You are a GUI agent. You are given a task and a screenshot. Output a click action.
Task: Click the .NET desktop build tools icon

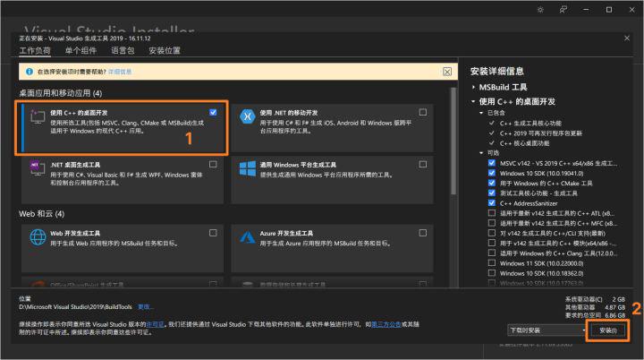tap(38, 168)
